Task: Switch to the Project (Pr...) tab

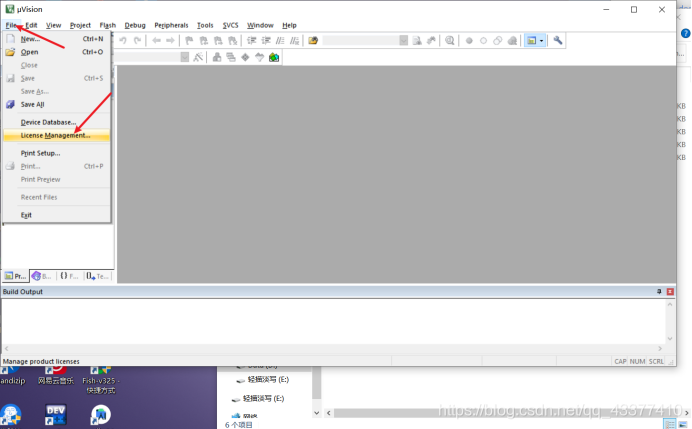Action: coord(15,276)
